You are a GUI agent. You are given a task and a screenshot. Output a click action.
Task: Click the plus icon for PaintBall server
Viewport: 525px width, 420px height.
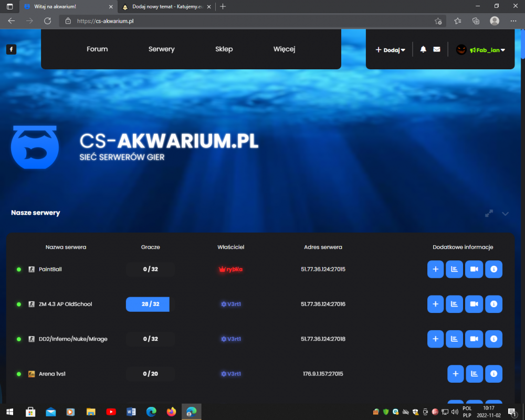(x=435, y=269)
